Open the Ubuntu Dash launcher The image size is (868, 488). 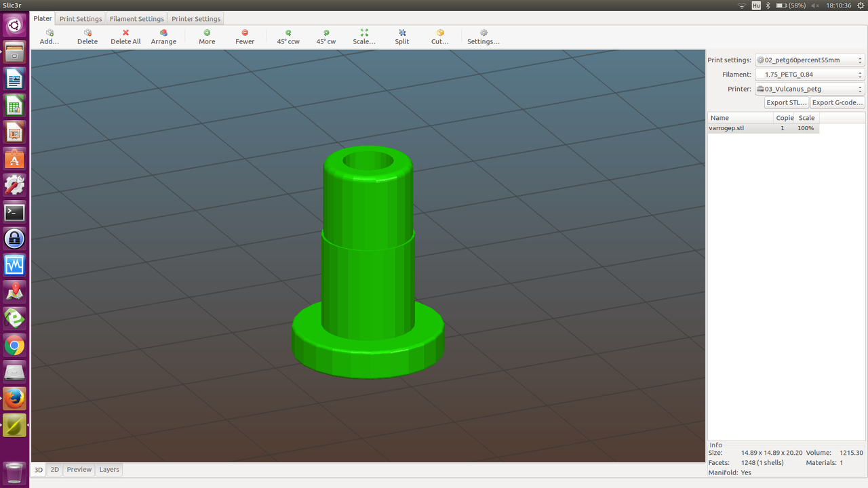[x=14, y=26]
